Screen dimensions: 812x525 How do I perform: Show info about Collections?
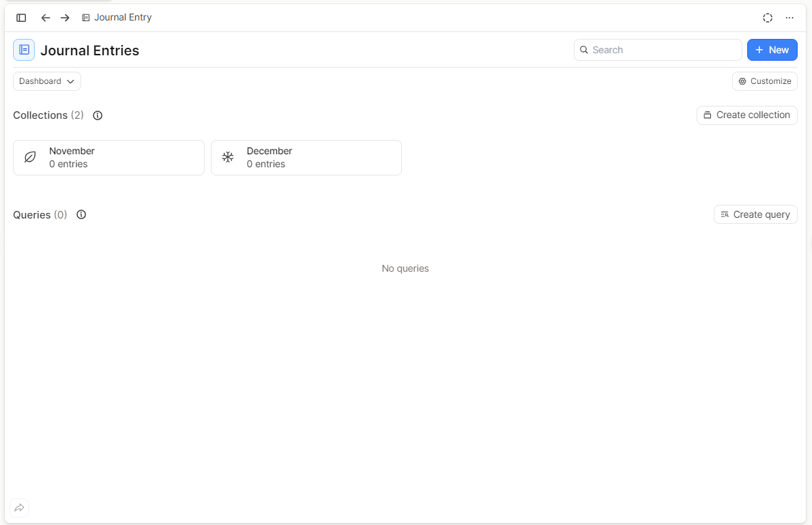98,115
